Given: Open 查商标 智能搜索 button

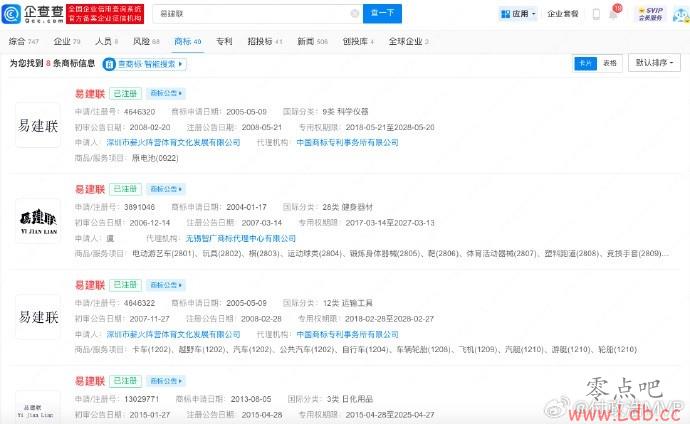Looking at the screenshot, I should point(144,64).
